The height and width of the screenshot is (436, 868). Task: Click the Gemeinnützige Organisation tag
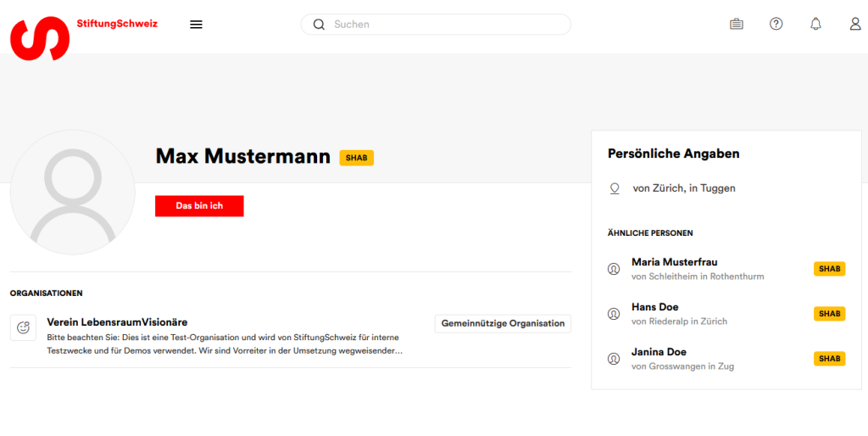pyautogui.click(x=503, y=323)
